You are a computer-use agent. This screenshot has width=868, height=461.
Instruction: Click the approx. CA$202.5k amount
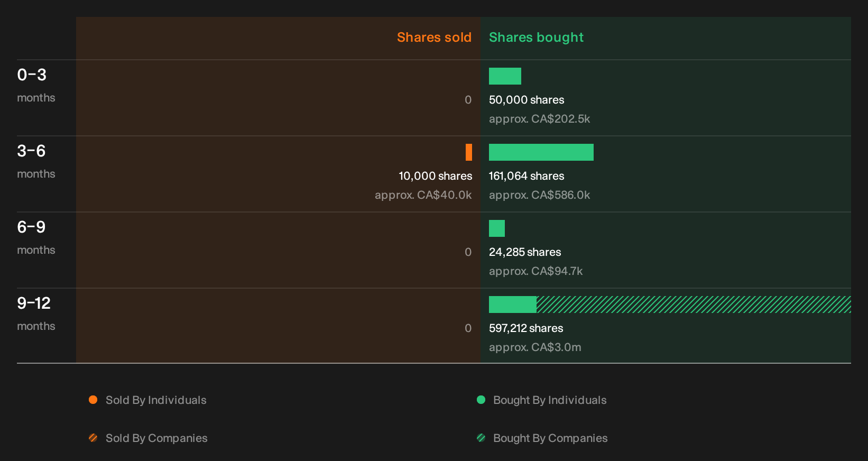pyautogui.click(x=539, y=119)
